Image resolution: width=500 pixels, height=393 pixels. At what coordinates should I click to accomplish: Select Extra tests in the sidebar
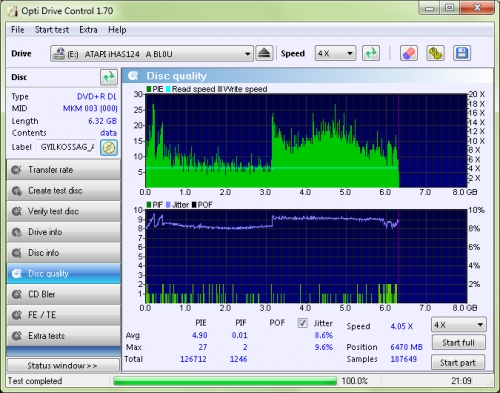click(64, 336)
